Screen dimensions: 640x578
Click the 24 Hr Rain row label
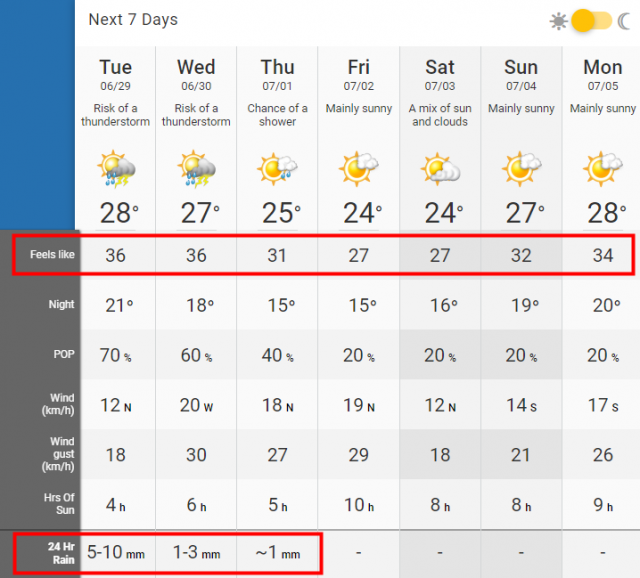[x=61, y=553]
